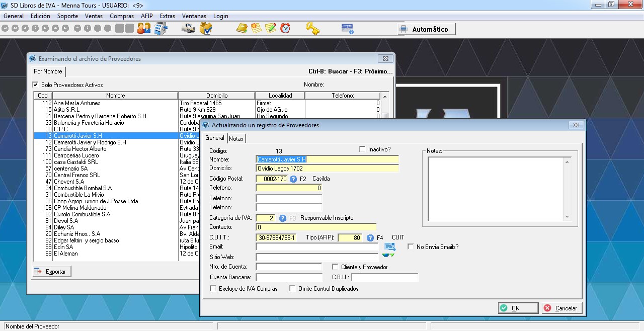The height and width of the screenshot is (331, 644).
Task: Click the box with checkmark toolbar icon
Action: 205,29
